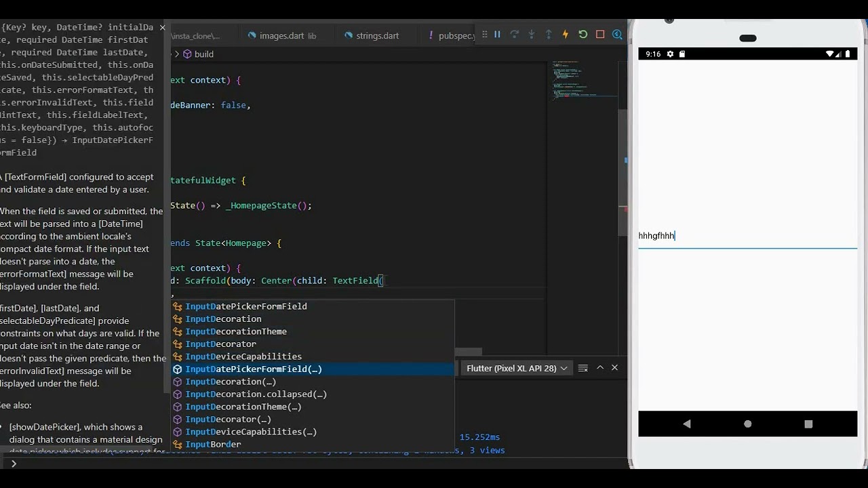Screen dimensions: 868x488
Task: Click the debug Step Over icon
Action: (x=514, y=35)
